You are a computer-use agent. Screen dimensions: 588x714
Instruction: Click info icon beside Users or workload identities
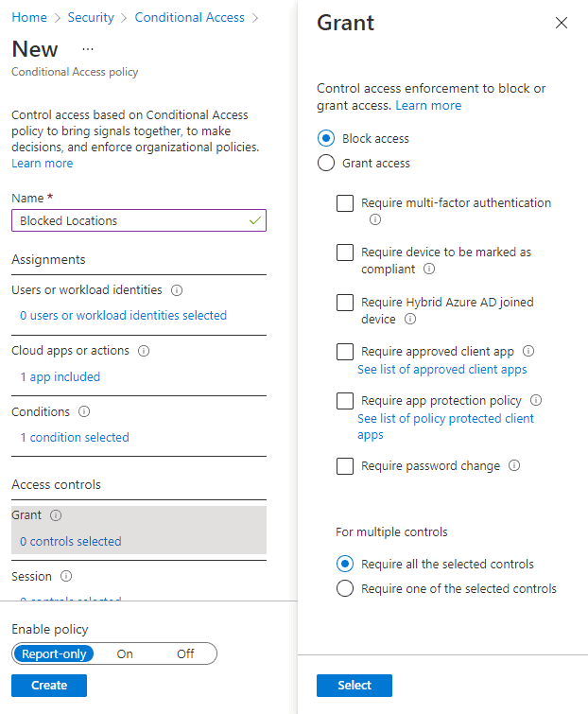(x=177, y=290)
